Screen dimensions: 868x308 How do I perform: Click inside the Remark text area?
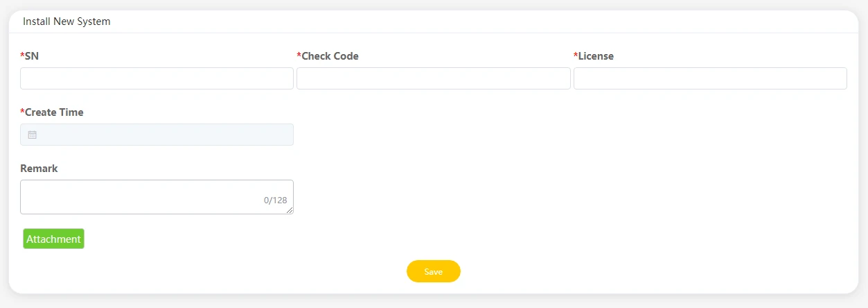[x=157, y=197]
